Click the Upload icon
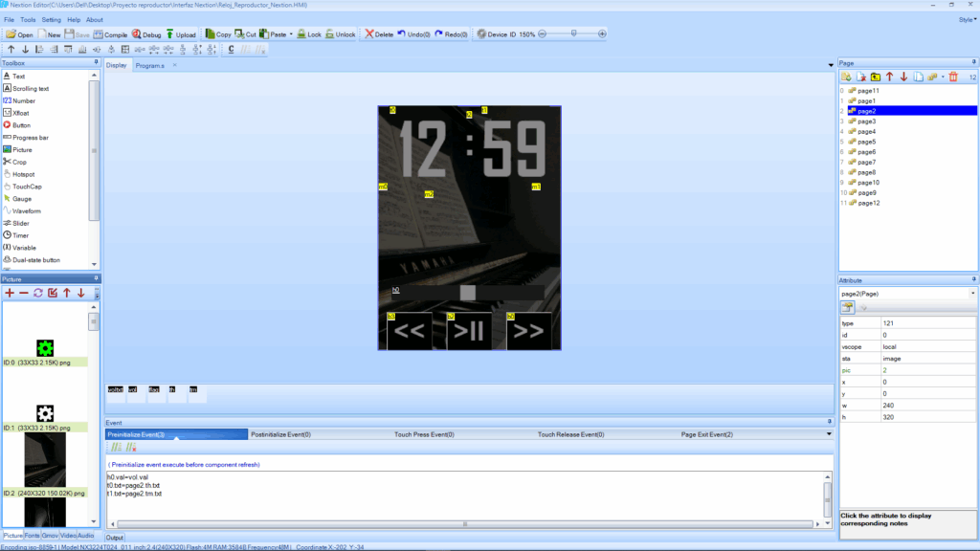Screen dimensions: 980x551 [x=181, y=34]
